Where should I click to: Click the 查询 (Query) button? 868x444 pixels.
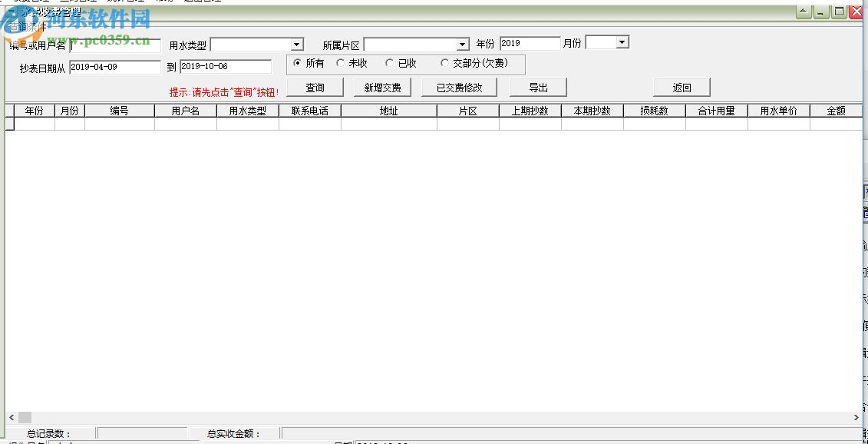pos(314,87)
